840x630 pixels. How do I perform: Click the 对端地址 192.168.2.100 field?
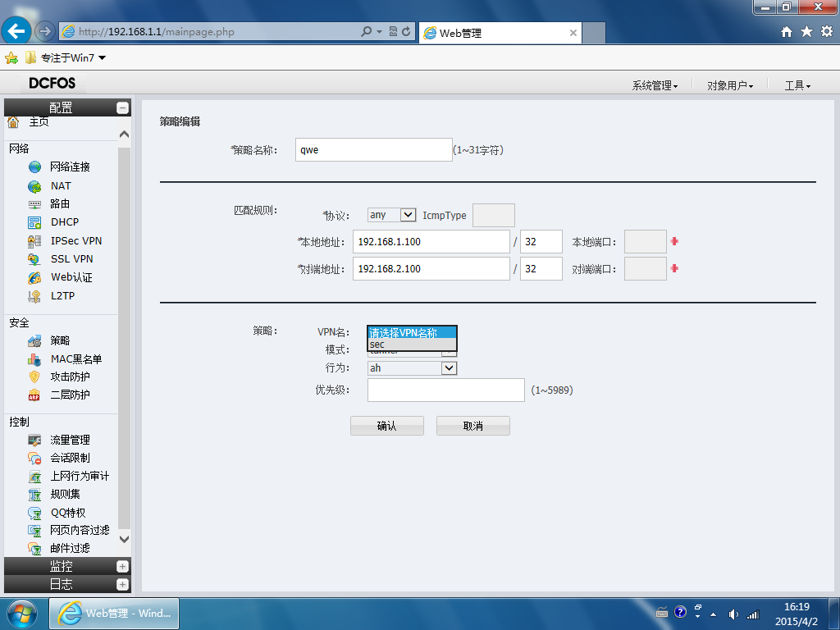click(x=431, y=268)
